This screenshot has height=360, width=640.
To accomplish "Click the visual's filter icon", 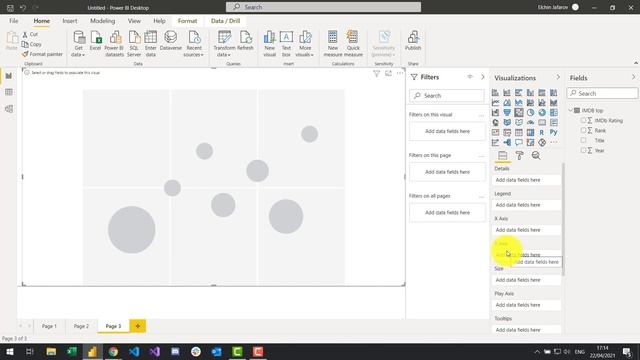I will click(x=376, y=73).
